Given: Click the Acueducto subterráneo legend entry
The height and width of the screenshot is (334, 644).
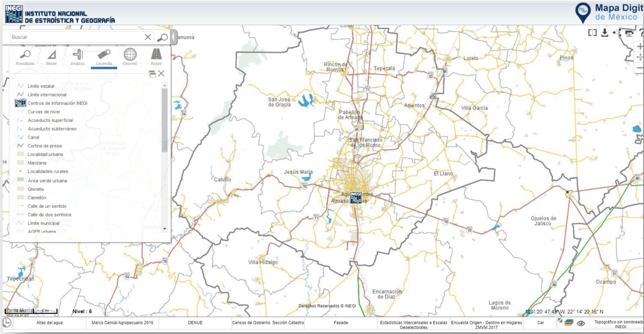Looking at the screenshot, I should point(52,129).
